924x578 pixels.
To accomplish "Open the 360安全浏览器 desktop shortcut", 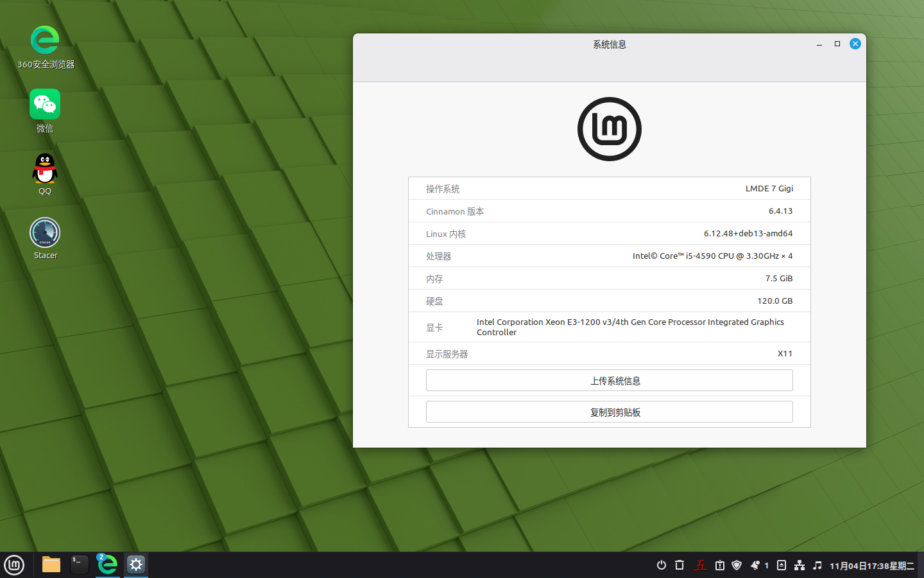I will point(45,47).
